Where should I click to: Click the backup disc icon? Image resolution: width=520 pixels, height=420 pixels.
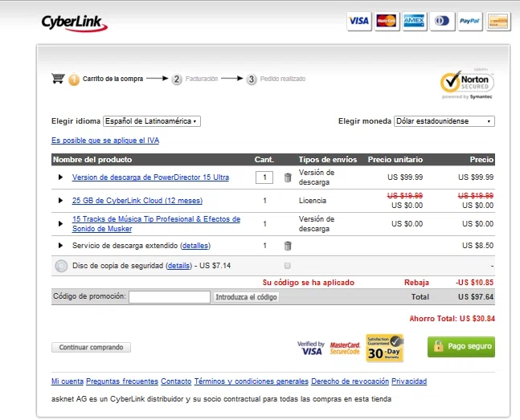[x=61, y=266]
